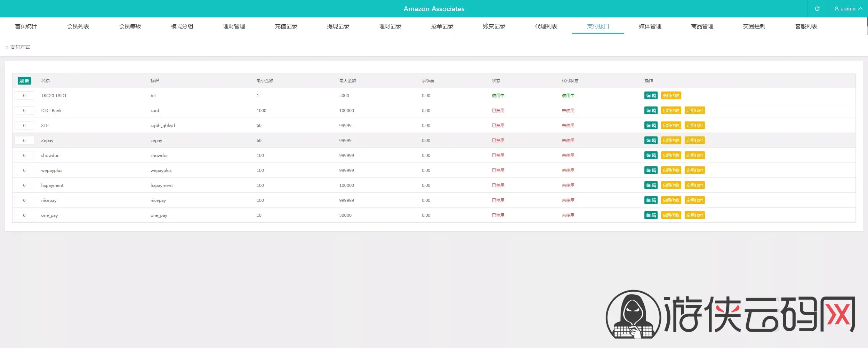Viewport: 868px width, 348px height.
Task: Open the admin user menu
Action: click(x=848, y=9)
